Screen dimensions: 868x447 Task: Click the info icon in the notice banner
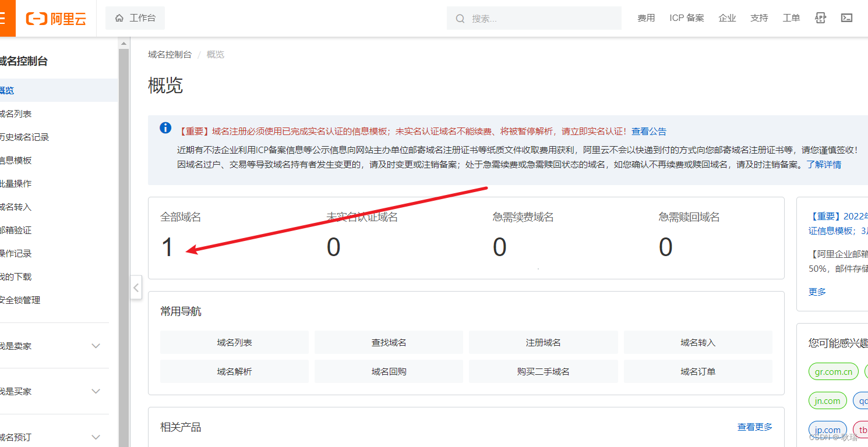click(165, 127)
